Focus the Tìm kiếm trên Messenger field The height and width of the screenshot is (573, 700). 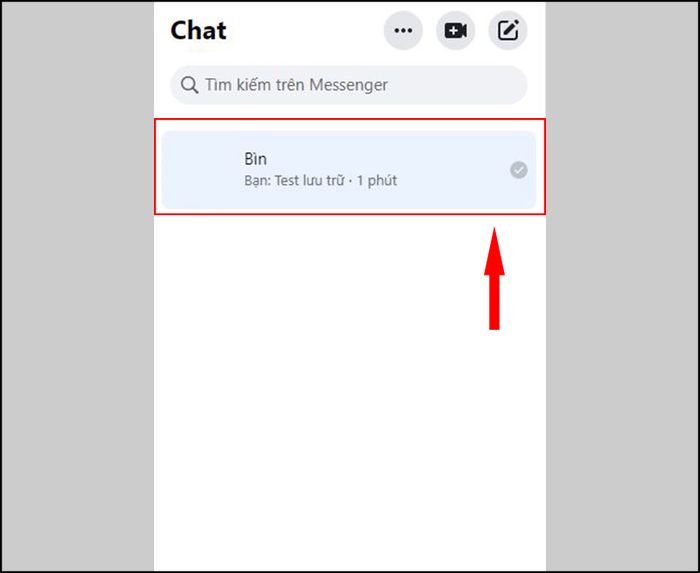349,85
